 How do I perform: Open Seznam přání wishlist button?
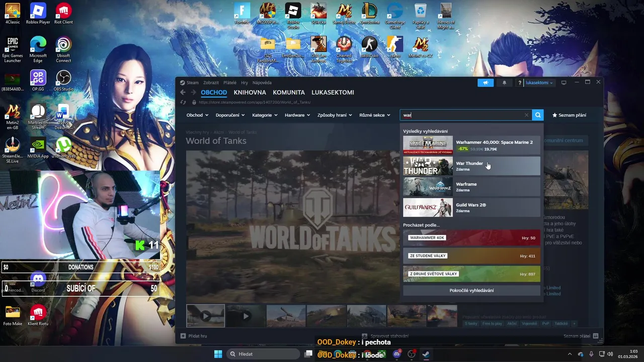[x=569, y=115]
